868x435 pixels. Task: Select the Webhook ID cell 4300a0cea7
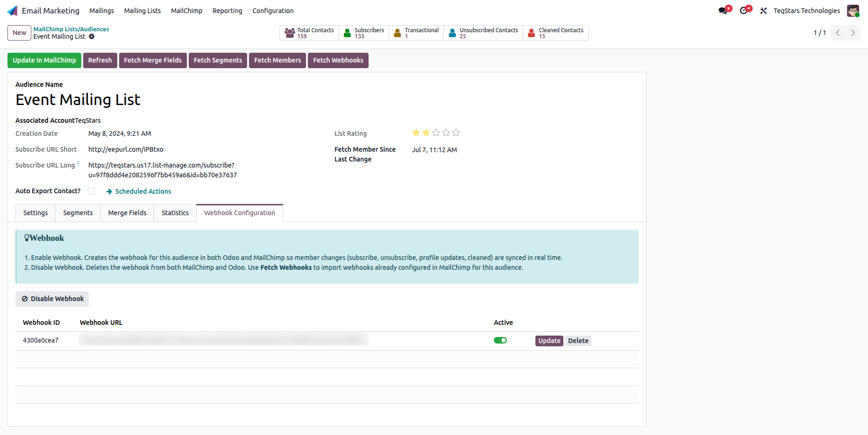tap(41, 340)
